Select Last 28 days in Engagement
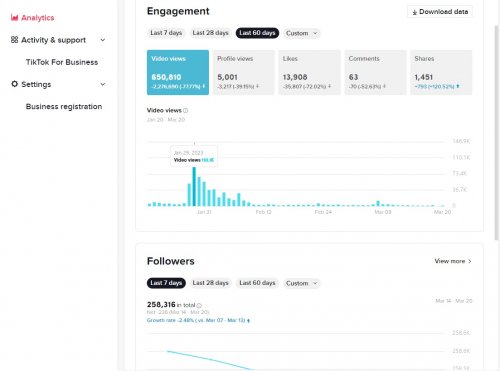 [210, 33]
